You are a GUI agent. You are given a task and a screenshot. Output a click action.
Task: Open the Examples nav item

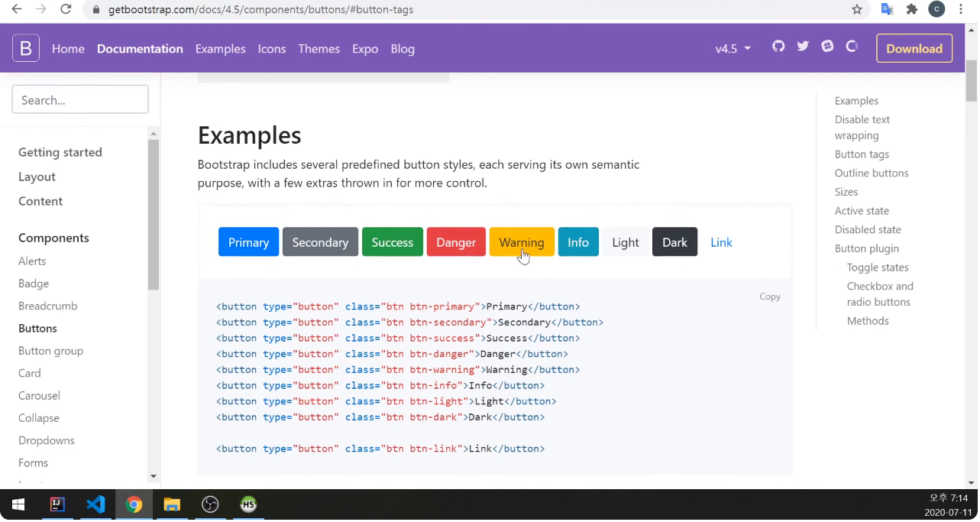coord(220,48)
